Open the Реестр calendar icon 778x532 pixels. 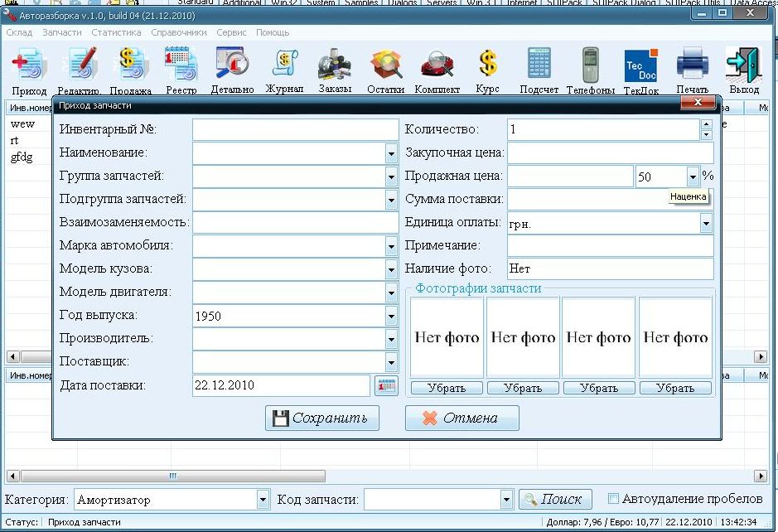coord(181,66)
